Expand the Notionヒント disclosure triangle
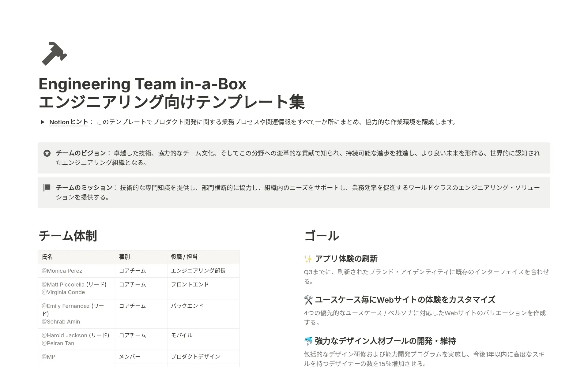 (43, 122)
